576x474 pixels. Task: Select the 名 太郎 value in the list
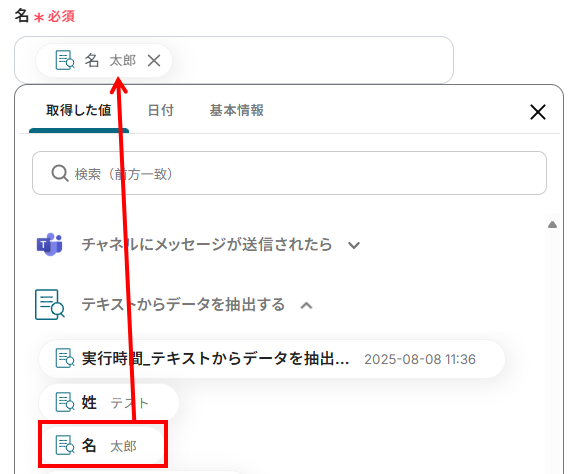click(x=103, y=445)
